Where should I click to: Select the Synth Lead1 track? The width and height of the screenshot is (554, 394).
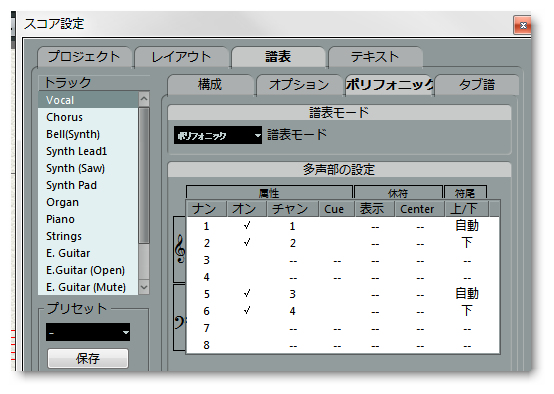88,151
